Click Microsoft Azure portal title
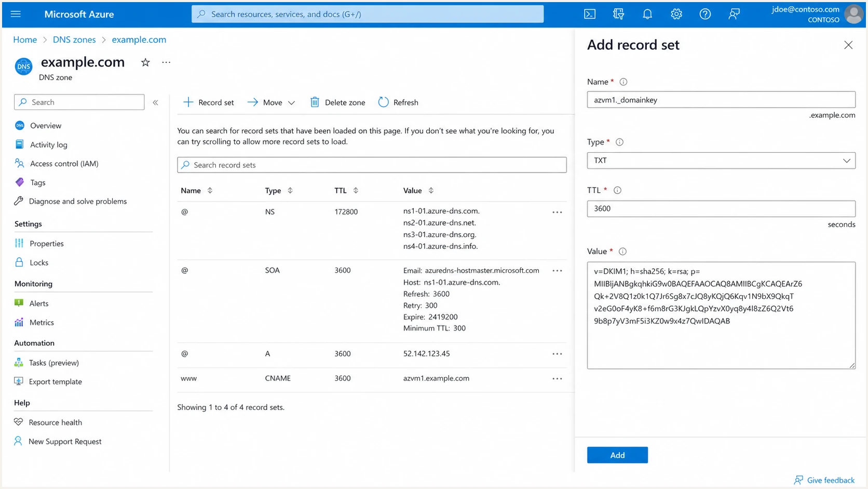The height and width of the screenshot is (489, 868). pyautogui.click(x=79, y=14)
